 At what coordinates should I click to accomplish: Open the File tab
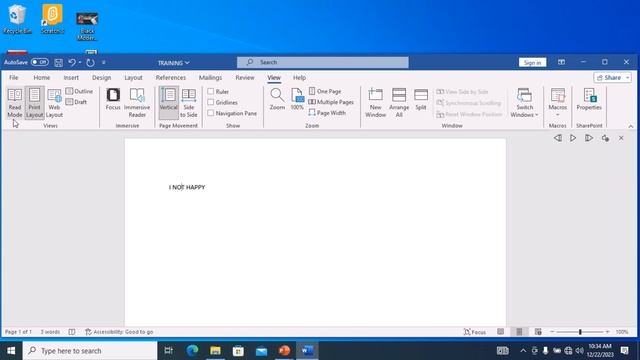click(13, 78)
